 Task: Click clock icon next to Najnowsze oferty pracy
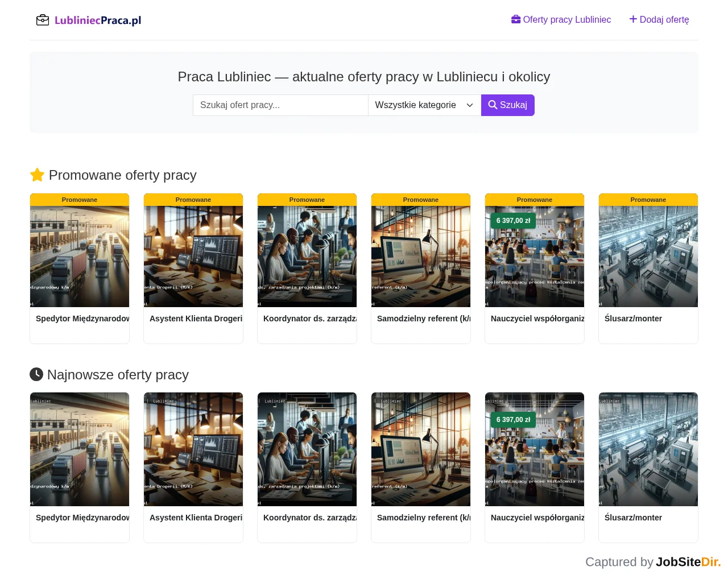(36, 374)
